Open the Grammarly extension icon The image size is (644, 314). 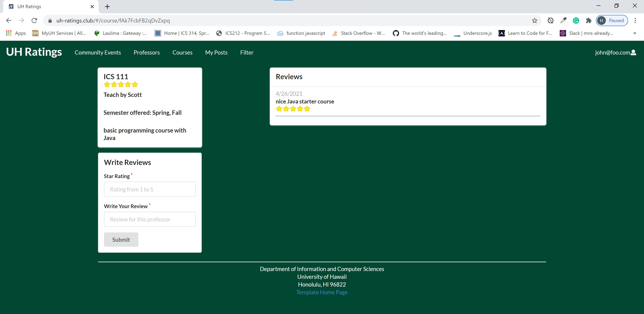click(576, 20)
